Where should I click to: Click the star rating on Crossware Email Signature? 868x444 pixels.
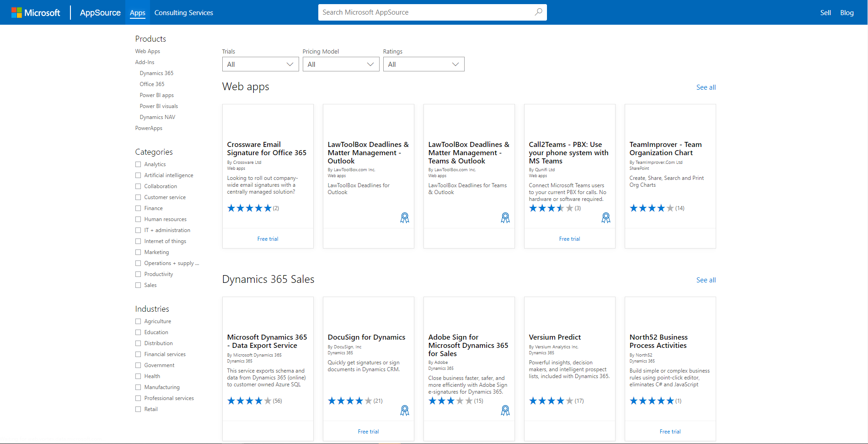tap(249, 208)
